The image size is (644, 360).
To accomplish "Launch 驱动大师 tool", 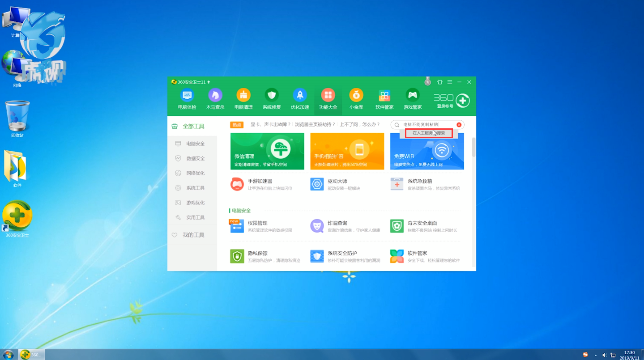I will pyautogui.click(x=335, y=184).
